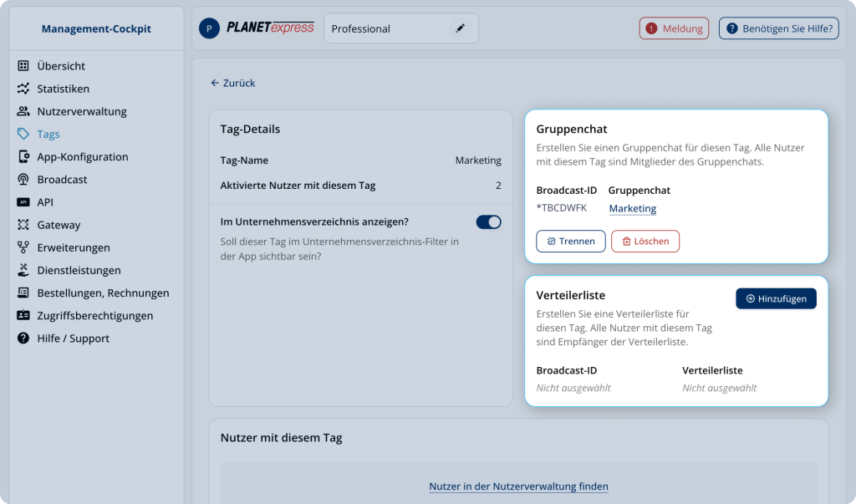Go to Nutzerverwaltung

(82, 111)
